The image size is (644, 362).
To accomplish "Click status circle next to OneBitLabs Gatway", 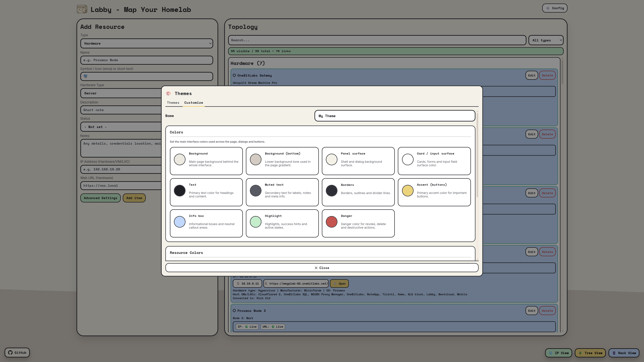I will [x=234, y=75].
